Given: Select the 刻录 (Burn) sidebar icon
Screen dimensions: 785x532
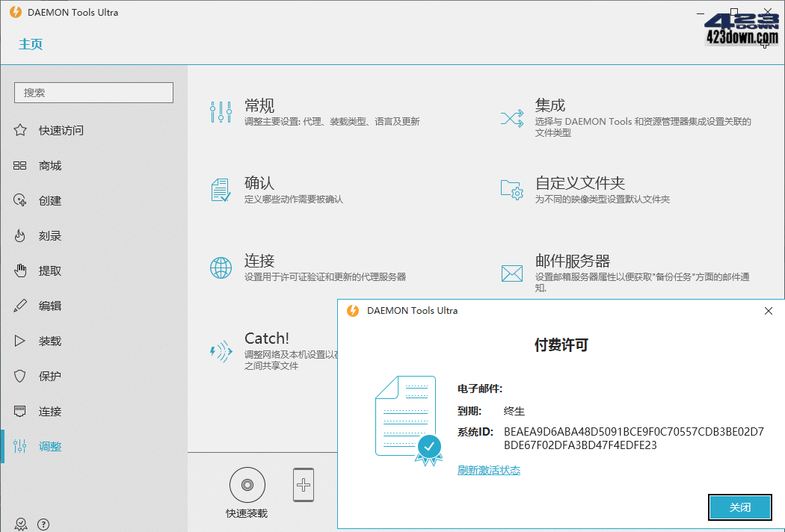Looking at the screenshot, I should click(20, 235).
